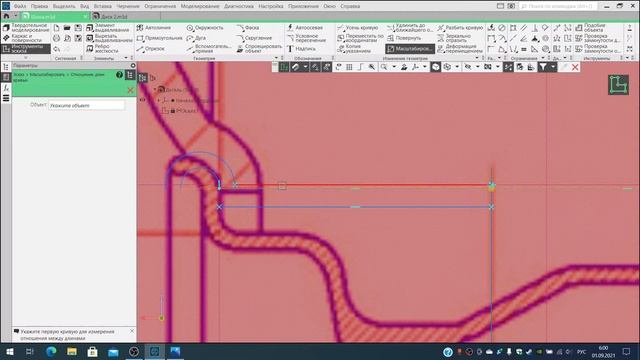Image resolution: width=640 pixels, height=360 pixels.
Task: Open Параметры panel settings gear
Action: [133, 65]
